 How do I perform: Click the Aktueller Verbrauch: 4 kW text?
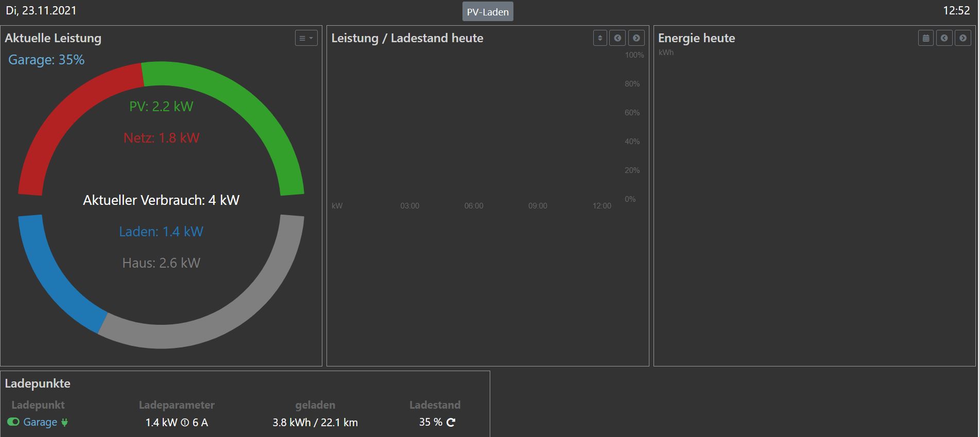click(x=161, y=200)
